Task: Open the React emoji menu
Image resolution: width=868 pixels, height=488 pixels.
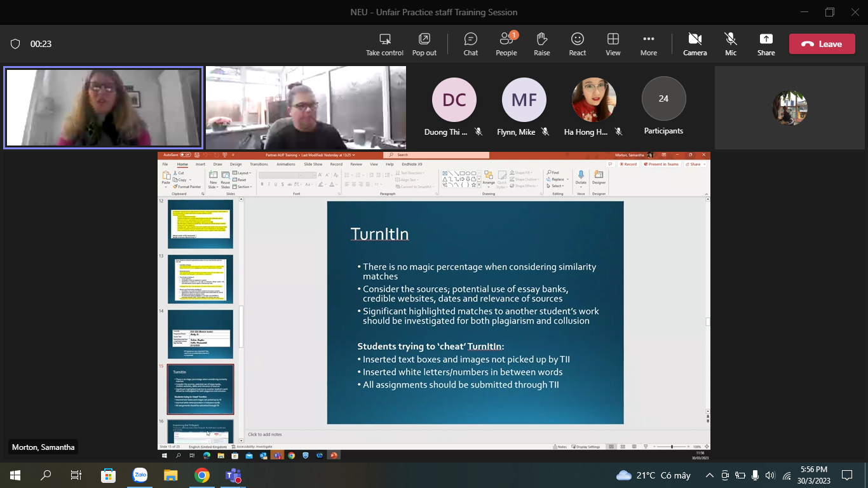Action: click(x=578, y=44)
